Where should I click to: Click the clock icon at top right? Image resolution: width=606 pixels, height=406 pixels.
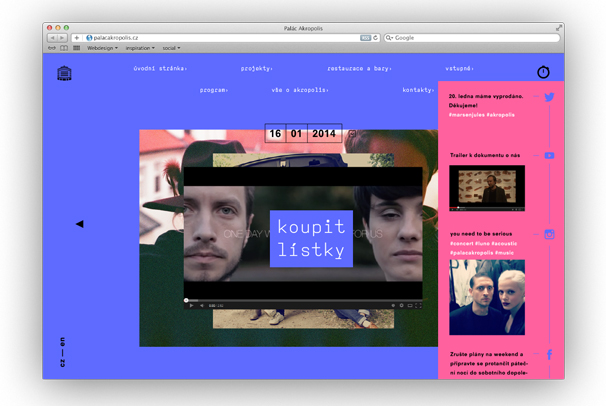(543, 72)
